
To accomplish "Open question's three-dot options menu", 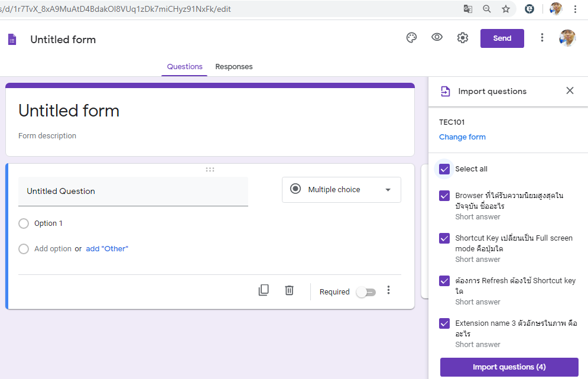I will coord(388,290).
